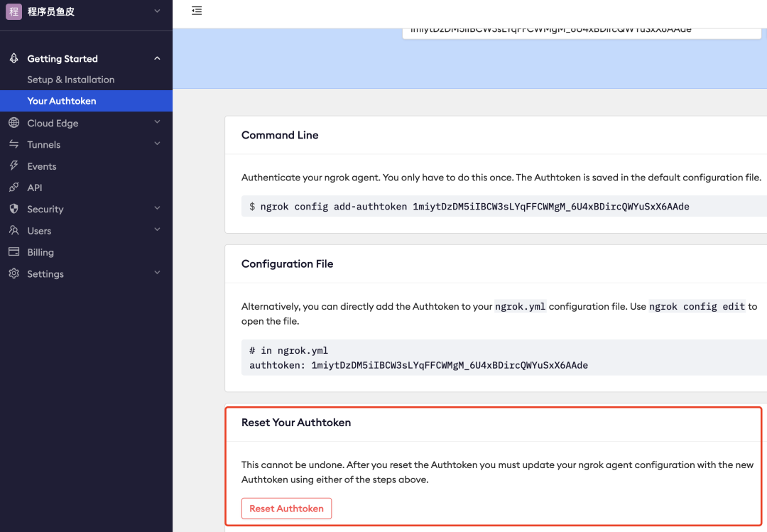Click the Security shield icon
Screen dimensions: 767x532
pyautogui.click(x=13, y=209)
